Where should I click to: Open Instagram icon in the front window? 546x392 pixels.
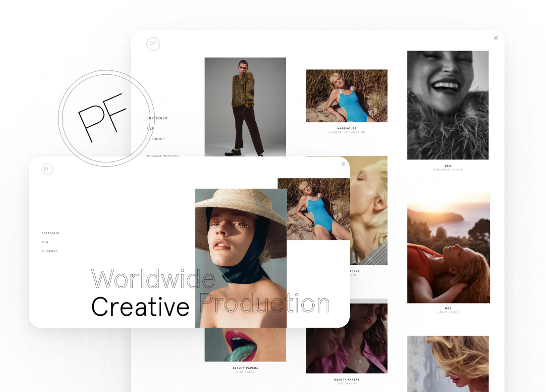point(343,164)
